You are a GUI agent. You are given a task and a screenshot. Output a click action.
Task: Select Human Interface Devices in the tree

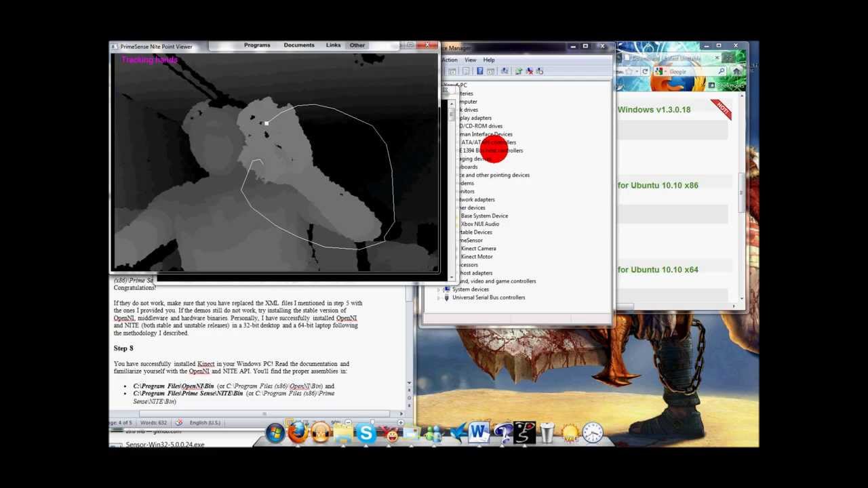[x=486, y=134]
